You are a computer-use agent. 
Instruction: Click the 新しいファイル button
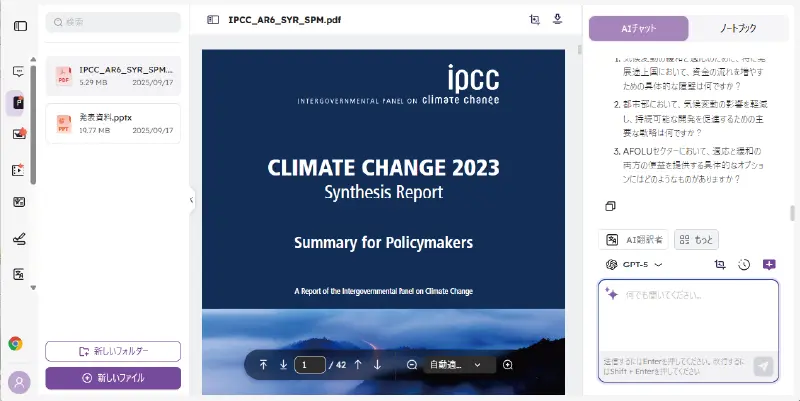(113, 379)
